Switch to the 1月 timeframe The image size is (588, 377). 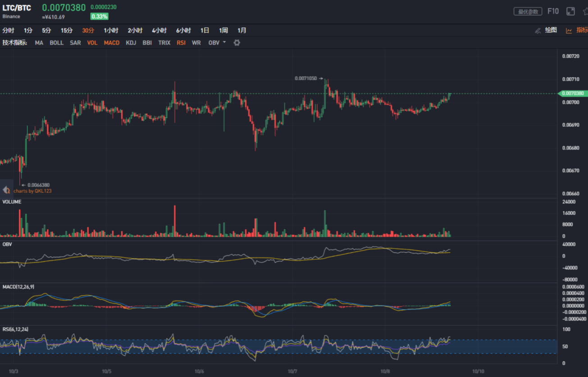point(242,31)
